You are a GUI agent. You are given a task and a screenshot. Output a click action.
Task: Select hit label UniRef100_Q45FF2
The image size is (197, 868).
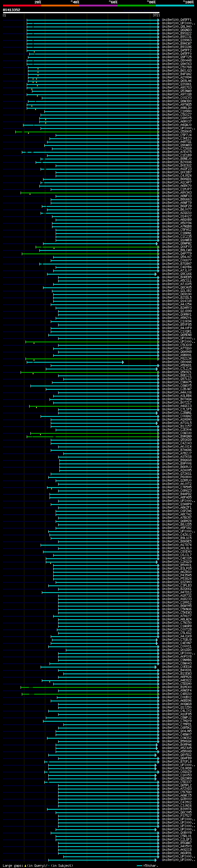tap(177, 50)
